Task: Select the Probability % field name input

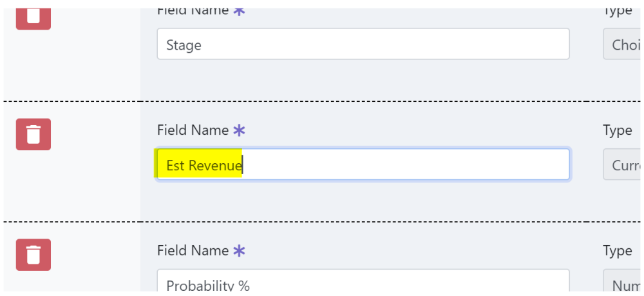Action: point(363,284)
